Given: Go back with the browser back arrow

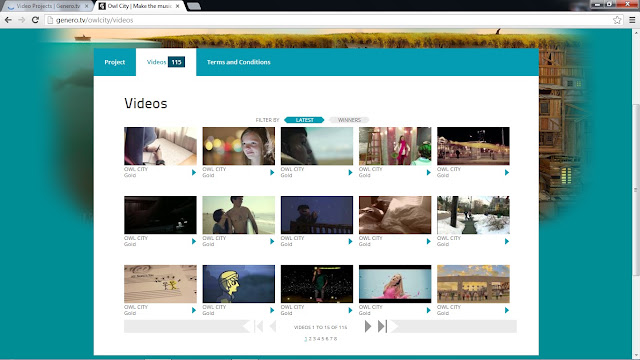Looking at the screenshot, I should click(8, 20).
